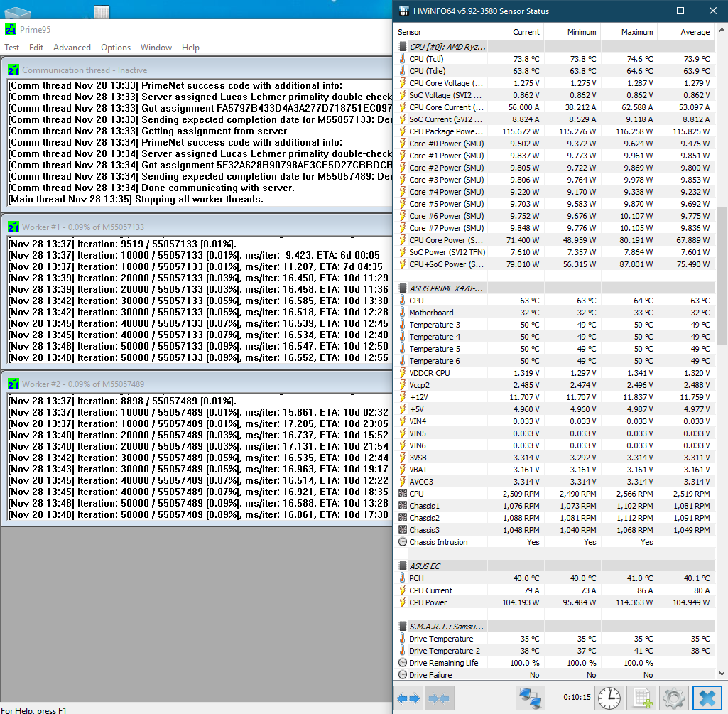Click the 'Stopping all worker threads' log line
728x714 pixels.
136,200
